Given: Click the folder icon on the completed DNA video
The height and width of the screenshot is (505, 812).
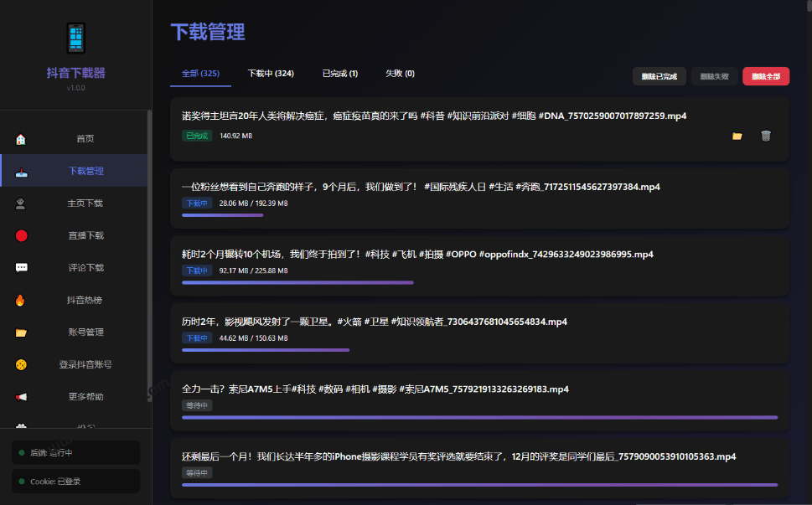Looking at the screenshot, I should pos(737,135).
